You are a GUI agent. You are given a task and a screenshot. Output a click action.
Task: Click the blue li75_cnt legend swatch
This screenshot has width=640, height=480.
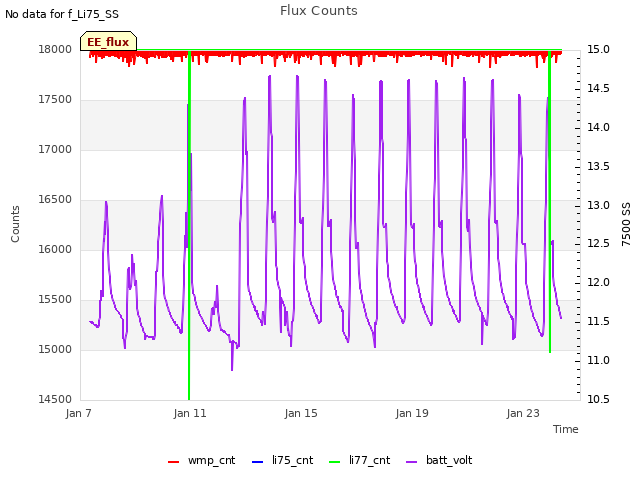(x=258, y=462)
